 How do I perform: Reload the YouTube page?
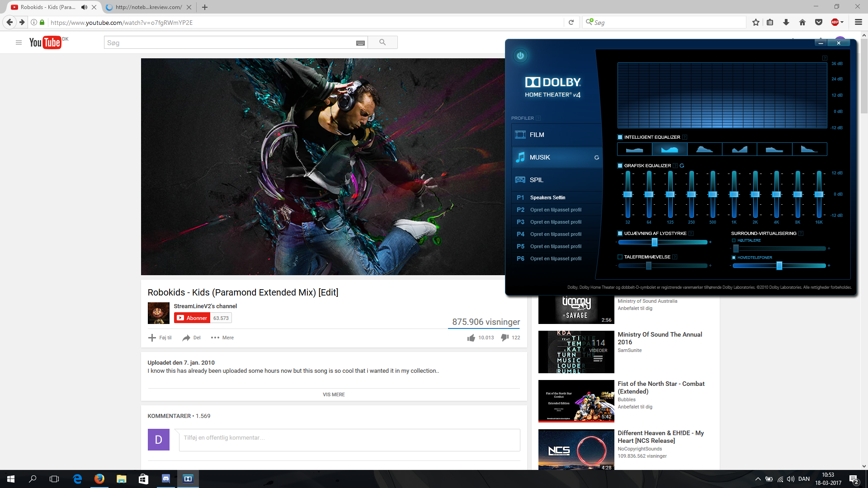click(x=571, y=22)
